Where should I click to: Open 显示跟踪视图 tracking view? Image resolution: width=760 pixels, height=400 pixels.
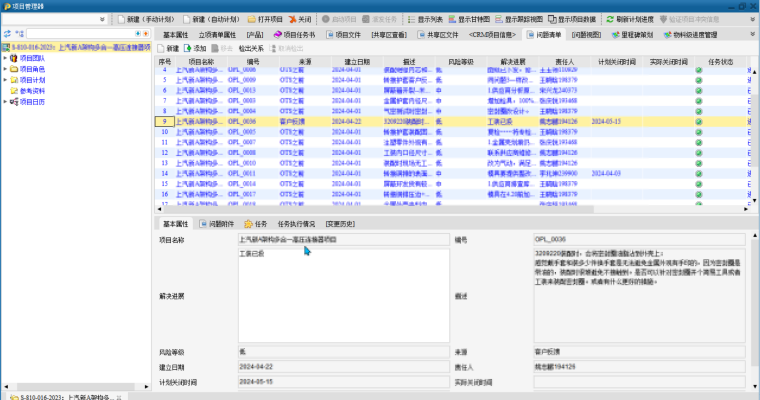coord(519,19)
